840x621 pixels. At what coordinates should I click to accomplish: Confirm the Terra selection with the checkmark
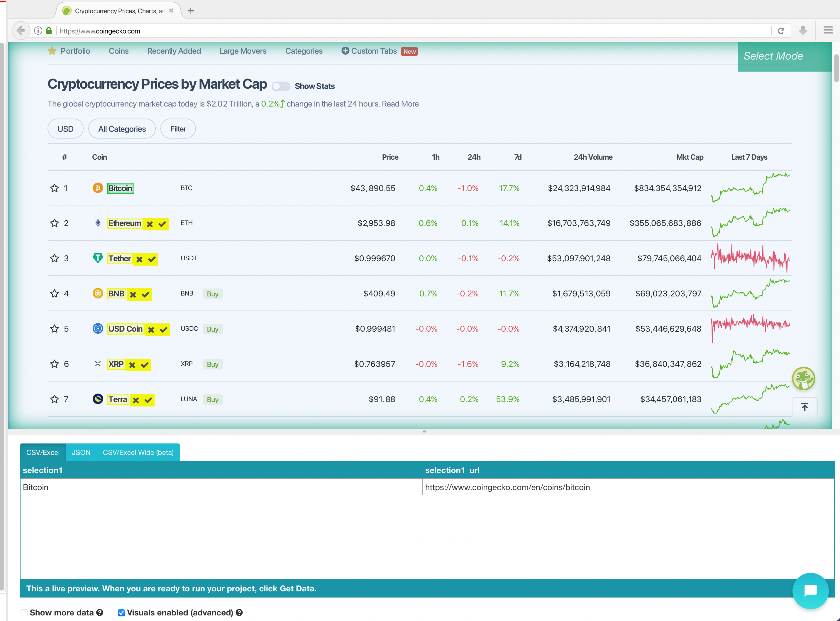148,400
